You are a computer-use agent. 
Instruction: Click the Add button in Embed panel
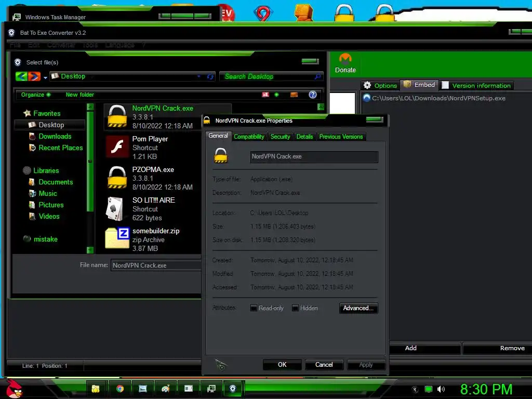[410, 348]
